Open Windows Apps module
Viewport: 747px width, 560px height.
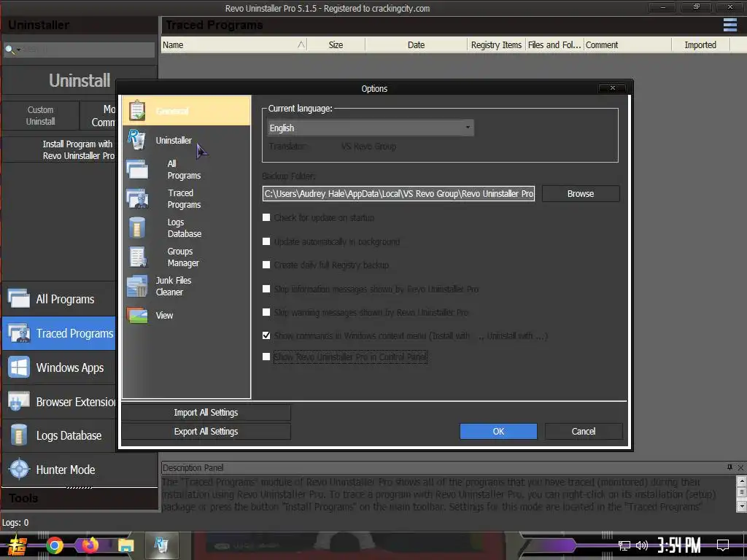58,367
